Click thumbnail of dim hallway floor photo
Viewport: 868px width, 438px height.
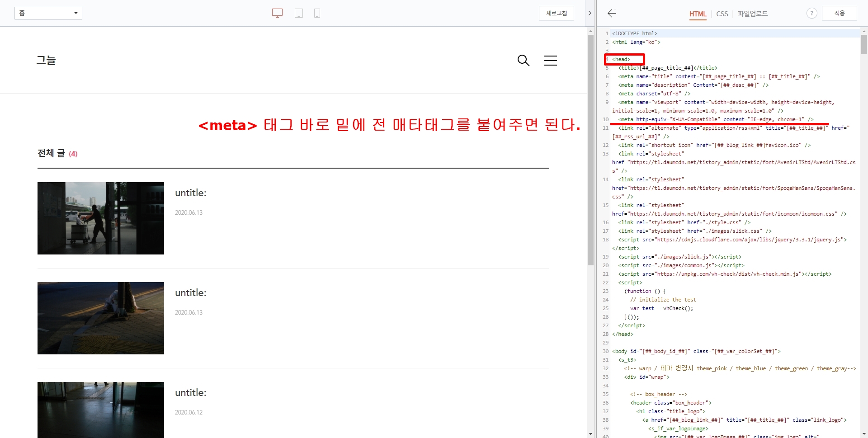point(101,410)
